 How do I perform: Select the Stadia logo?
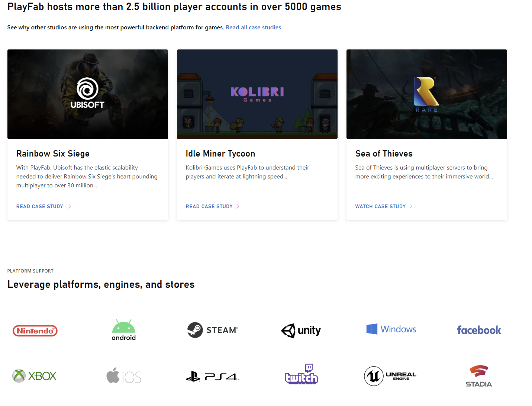click(x=479, y=376)
